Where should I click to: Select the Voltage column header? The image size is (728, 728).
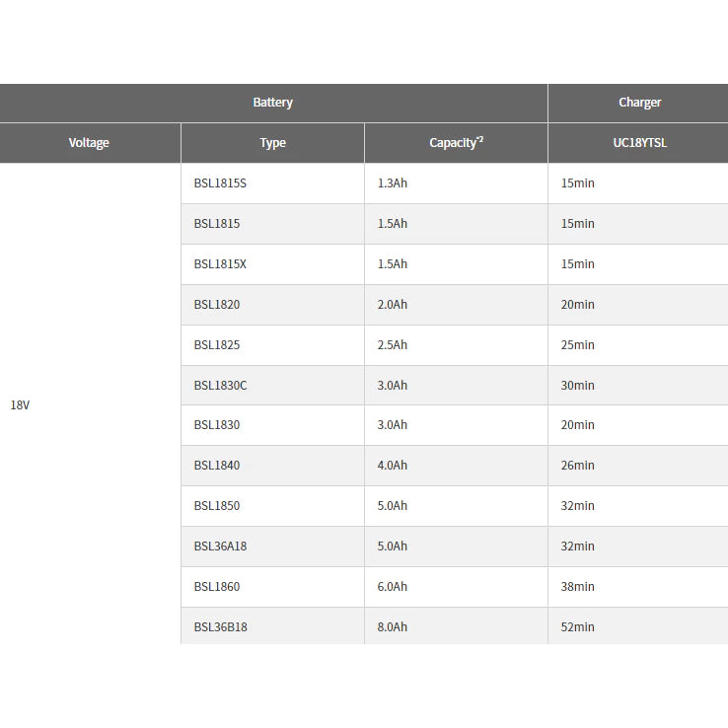coord(89,143)
